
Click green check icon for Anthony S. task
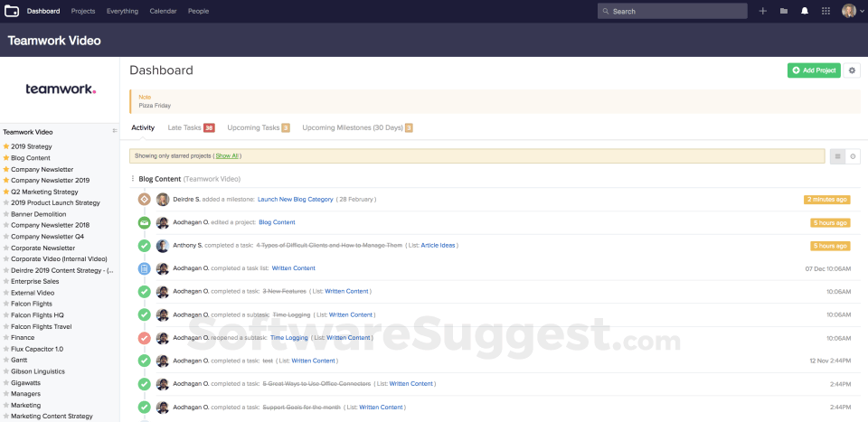coord(145,246)
